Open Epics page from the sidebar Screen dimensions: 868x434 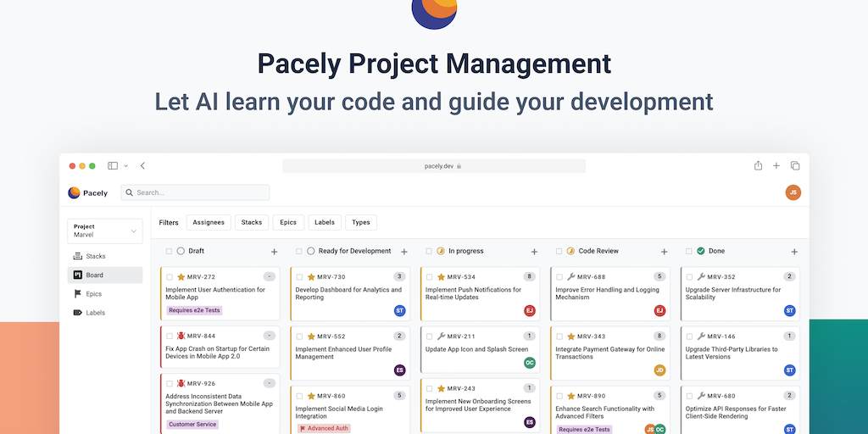(x=93, y=293)
